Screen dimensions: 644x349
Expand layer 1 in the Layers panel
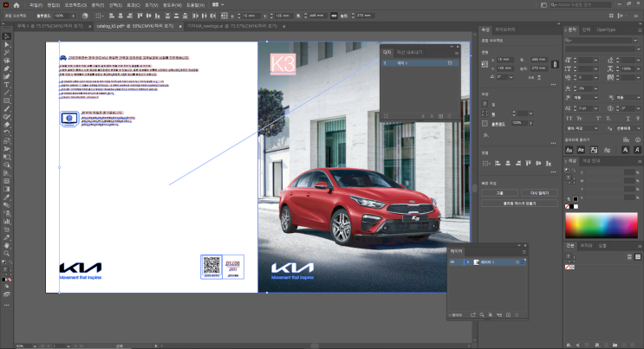[468, 262]
